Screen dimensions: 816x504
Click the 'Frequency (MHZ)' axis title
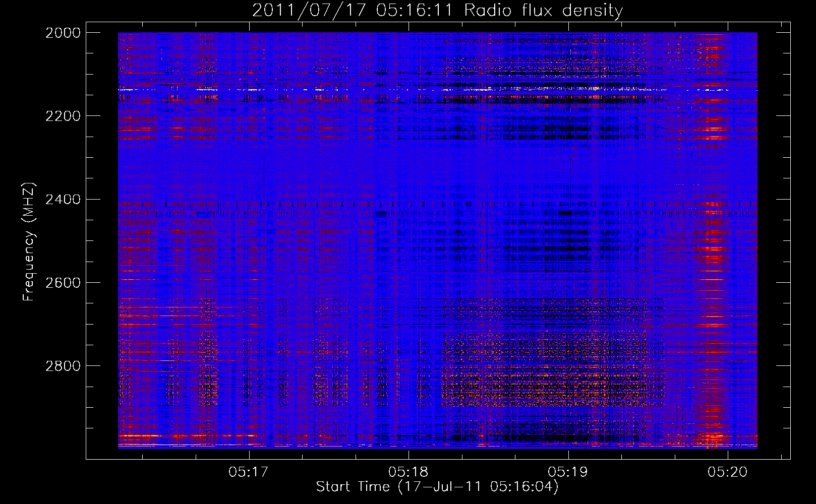click(29, 242)
